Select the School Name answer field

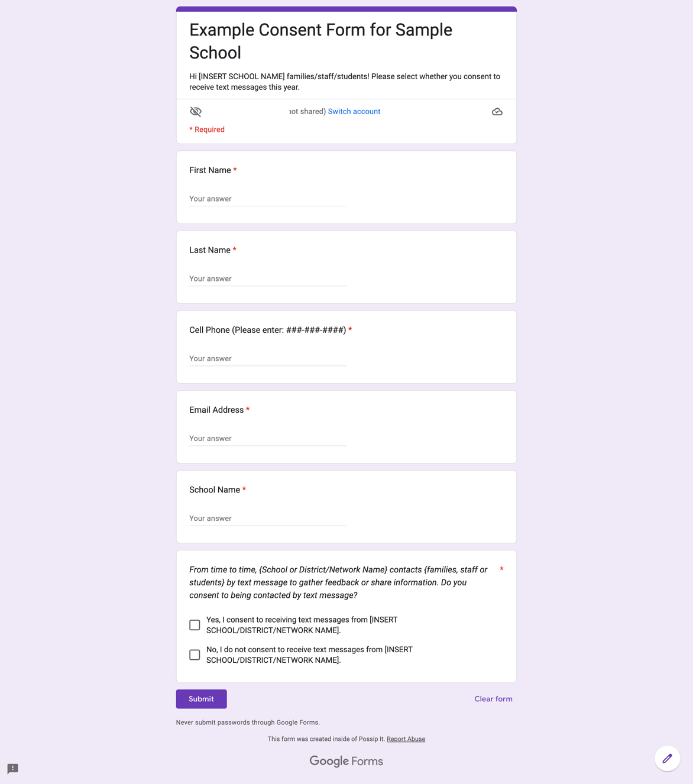[267, 519]
